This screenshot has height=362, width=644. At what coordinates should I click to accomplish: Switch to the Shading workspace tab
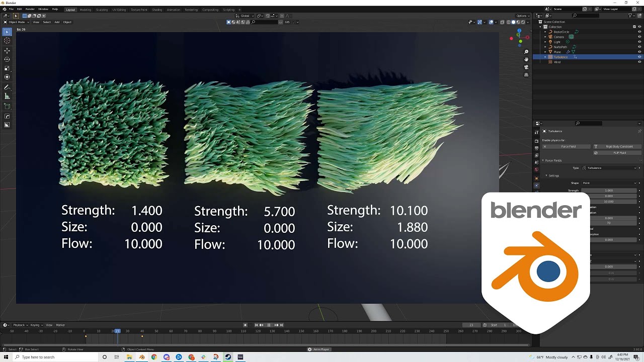click(x=157, y=10)
